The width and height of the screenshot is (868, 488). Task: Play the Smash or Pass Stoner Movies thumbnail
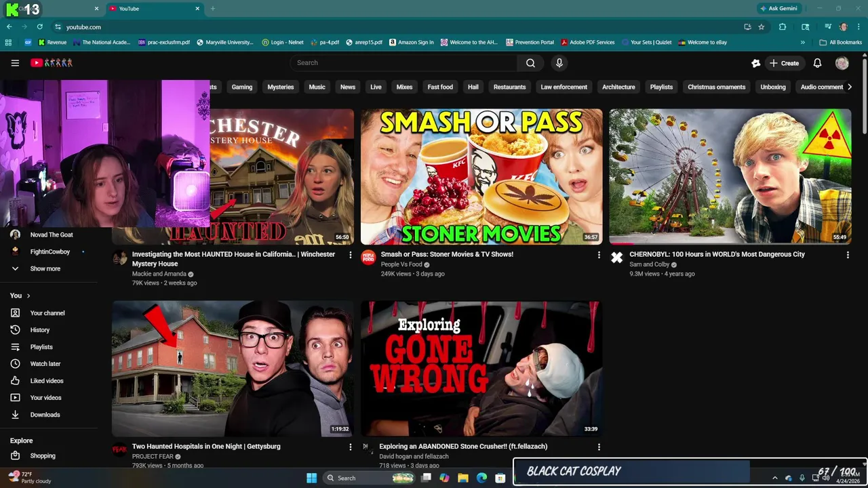481,176
